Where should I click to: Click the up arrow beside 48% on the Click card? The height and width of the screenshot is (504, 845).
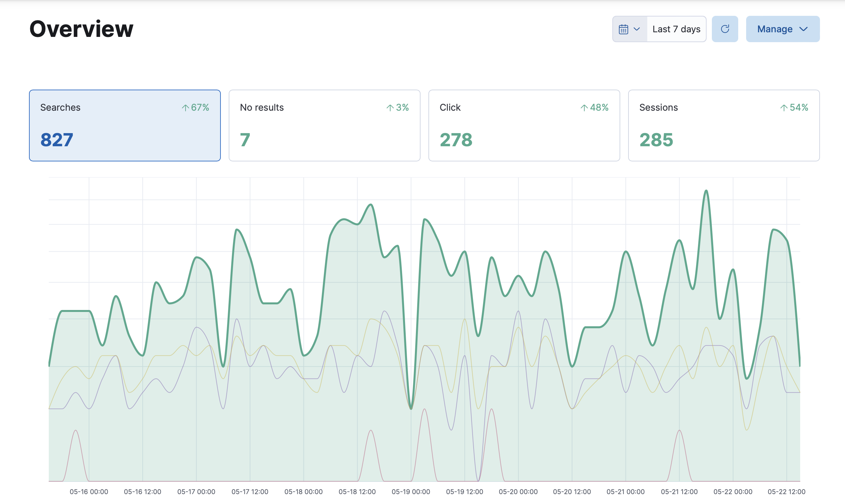[x=584, y=108]
